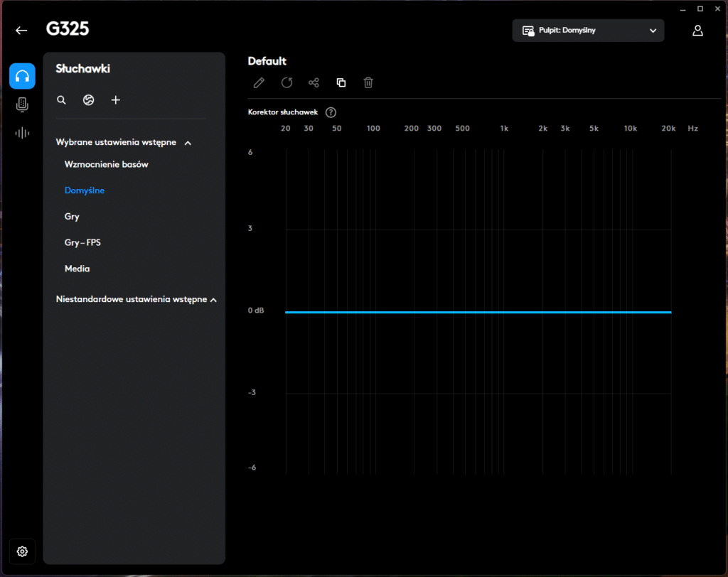Click the plus icon to add preset
728x577 pixels.
click(116, 100)
